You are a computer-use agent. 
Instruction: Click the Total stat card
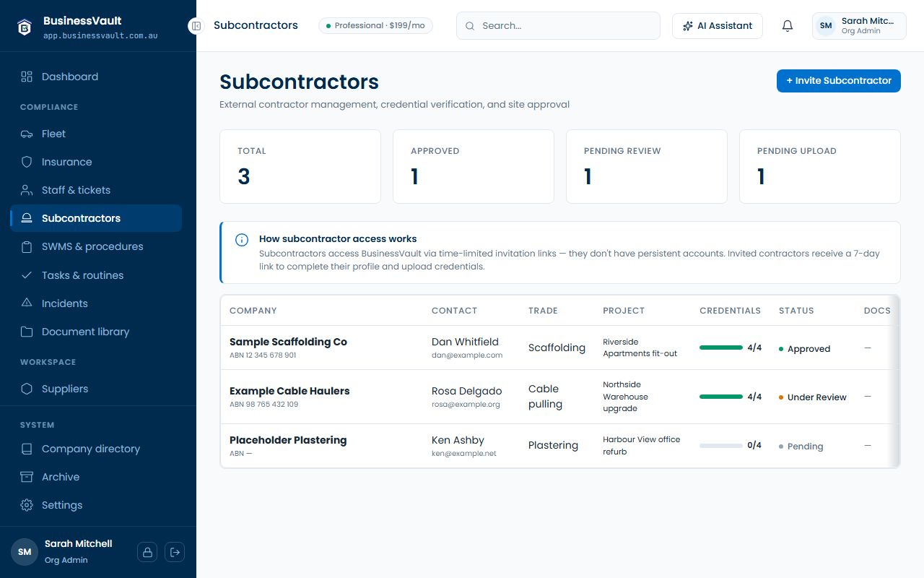[300, 166]
